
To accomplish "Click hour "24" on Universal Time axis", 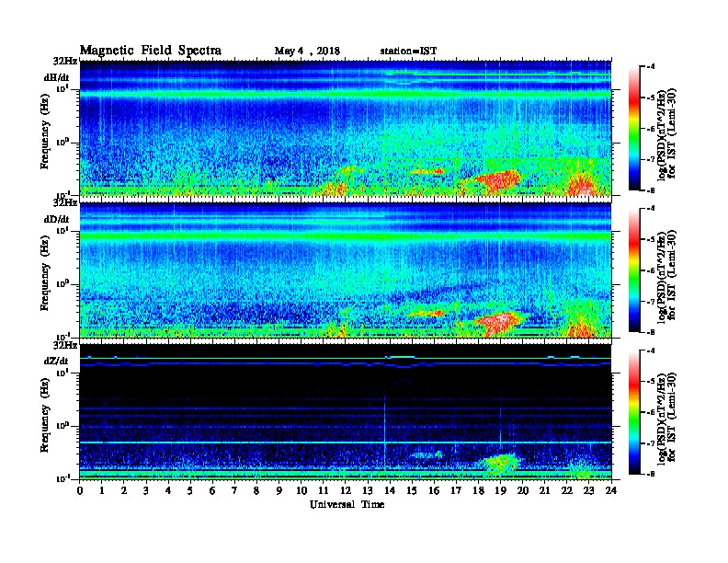I will coord(611,491).
